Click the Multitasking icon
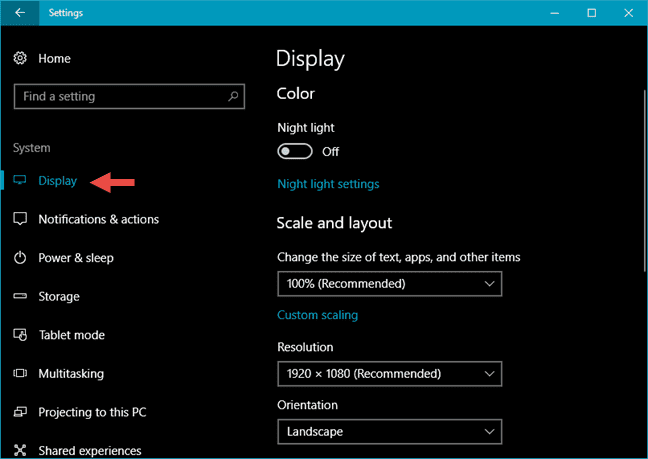 [21, 374]
